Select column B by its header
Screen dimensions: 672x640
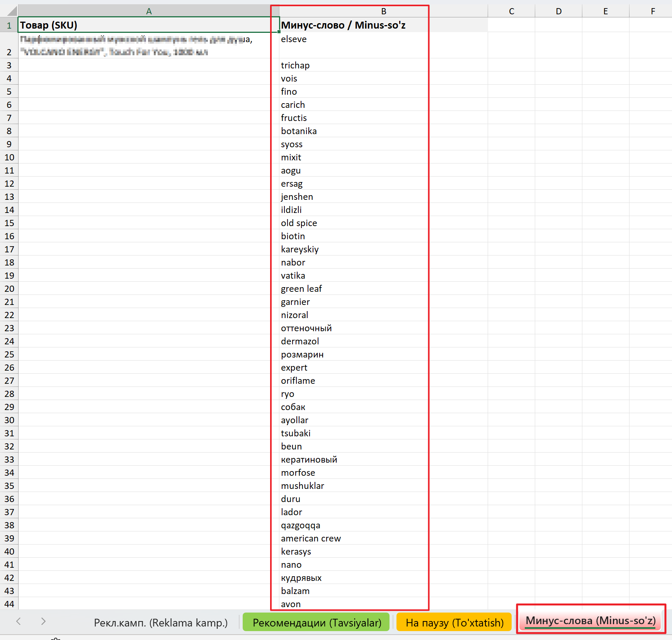click(383, 11)
